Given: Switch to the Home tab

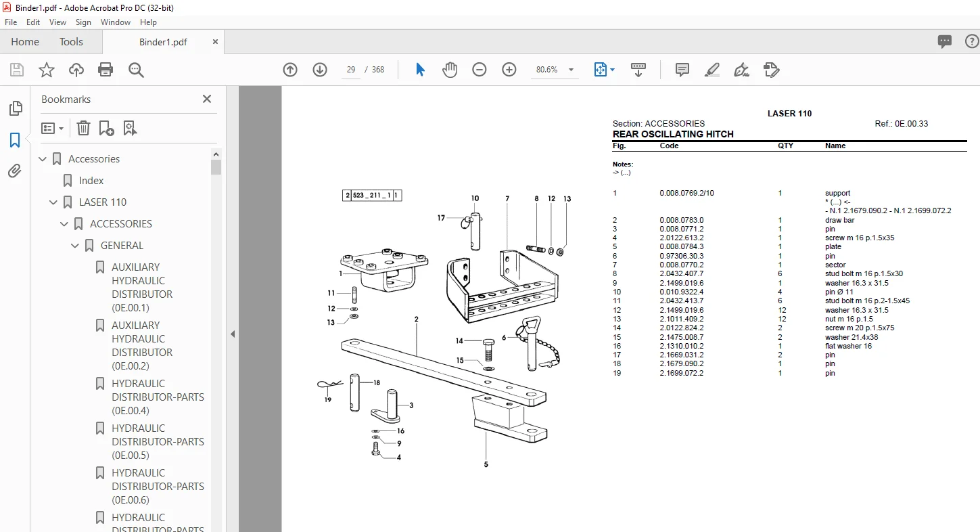Looking at the screenshot, I should click(x=25, y=42).
